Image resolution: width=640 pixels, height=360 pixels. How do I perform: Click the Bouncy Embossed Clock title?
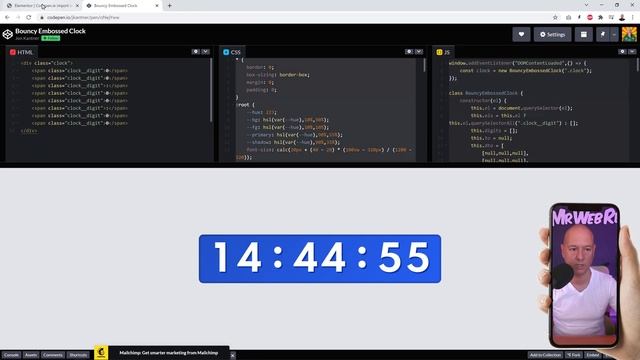pyautogui.click(x=50, y=31)
